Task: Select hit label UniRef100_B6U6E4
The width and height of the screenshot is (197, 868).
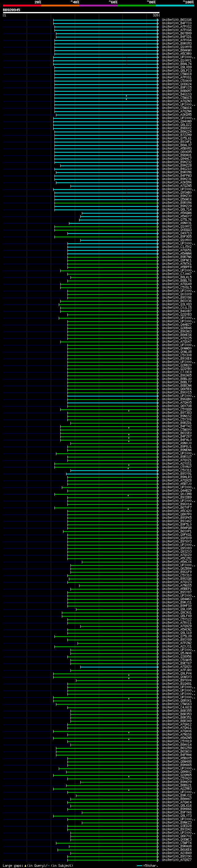Action: (x=177, y=850)
